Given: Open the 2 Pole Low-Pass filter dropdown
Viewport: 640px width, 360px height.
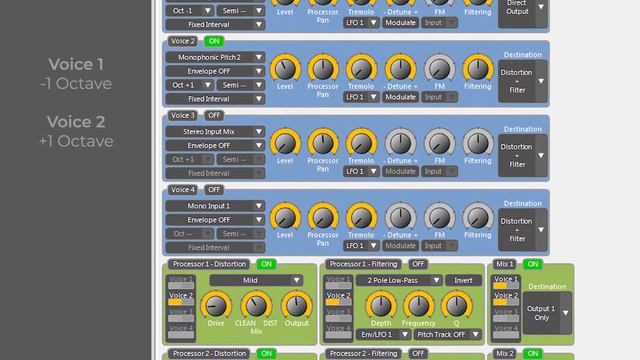Looking at the screenshot, I should [399, 280].
